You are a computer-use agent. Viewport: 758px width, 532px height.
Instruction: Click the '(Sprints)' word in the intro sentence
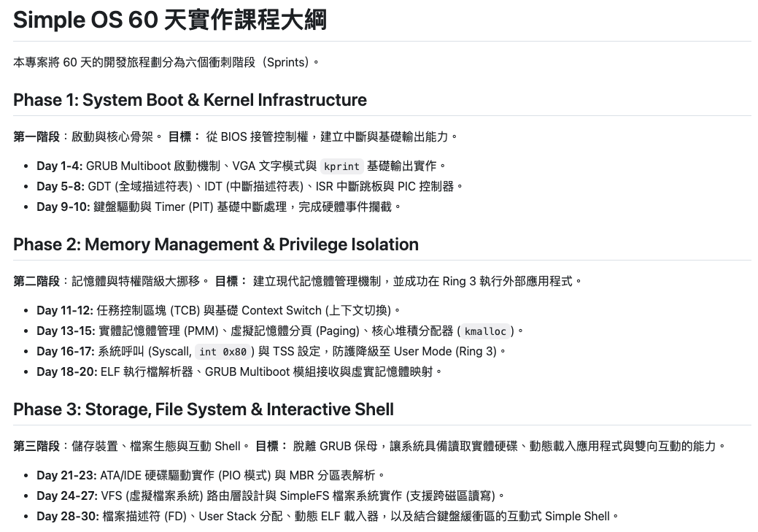point(287,62)
